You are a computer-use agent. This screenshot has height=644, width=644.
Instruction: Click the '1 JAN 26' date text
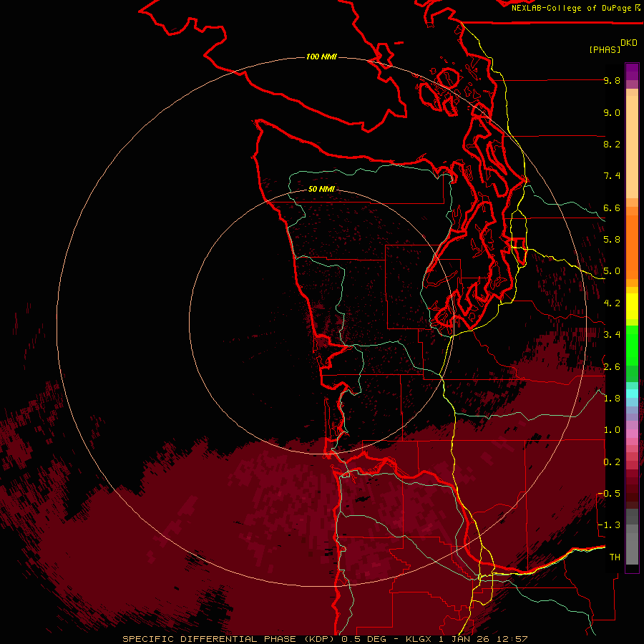[465, 639]
